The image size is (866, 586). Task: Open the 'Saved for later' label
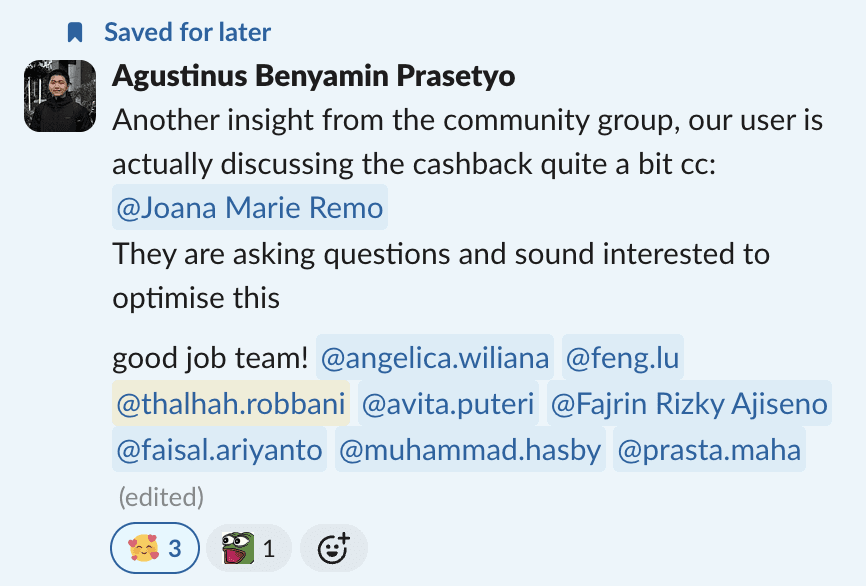[x=187, y=32]
